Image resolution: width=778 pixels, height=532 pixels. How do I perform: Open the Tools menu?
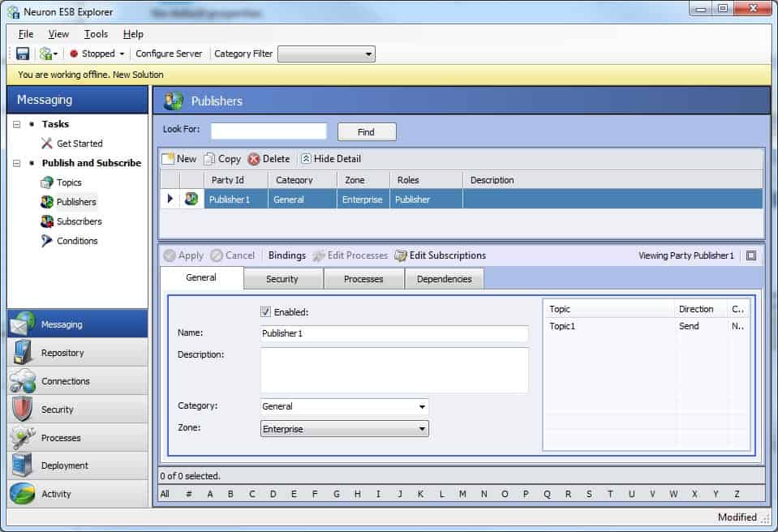click(x=96, y=34)
